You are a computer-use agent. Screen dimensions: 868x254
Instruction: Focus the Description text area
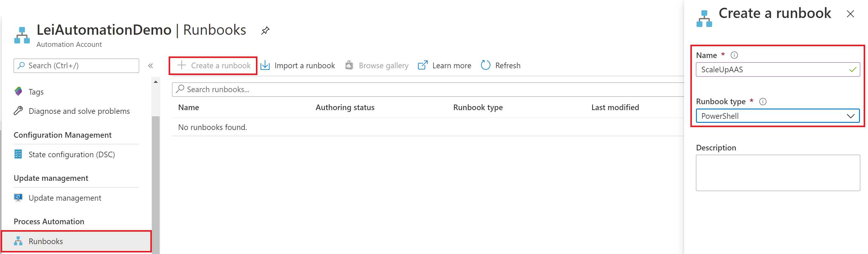[x=778, y=173]
